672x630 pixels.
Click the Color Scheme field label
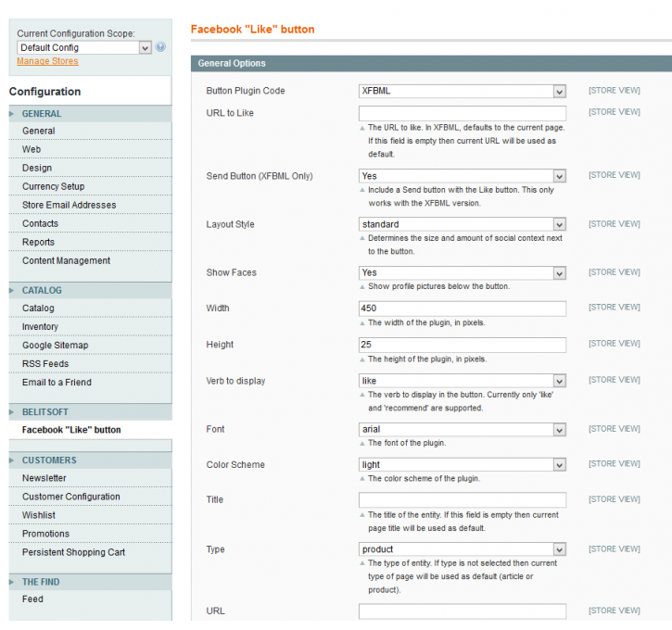pyautogui.click(x=235, y=465)
